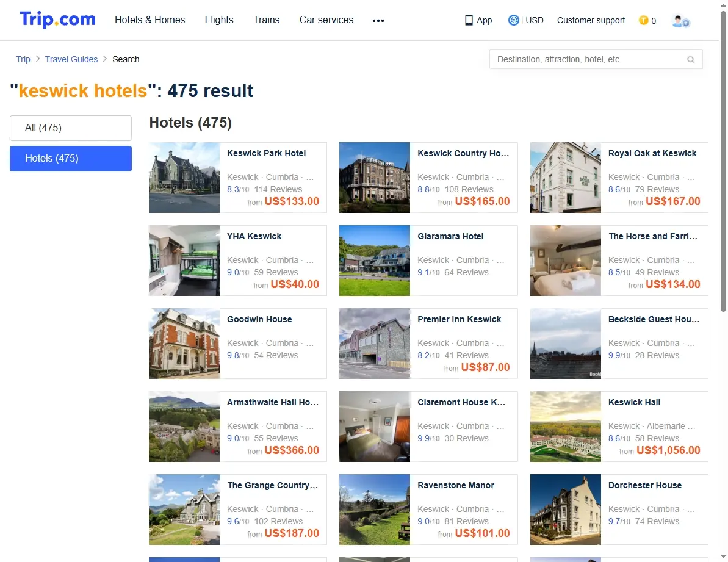Open the user profile avatar
This screenshot has height=562, width=728.
point(680,21)
